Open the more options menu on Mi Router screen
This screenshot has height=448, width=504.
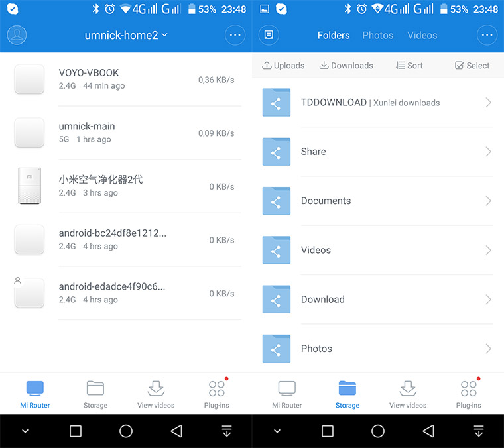pos(235,35)
